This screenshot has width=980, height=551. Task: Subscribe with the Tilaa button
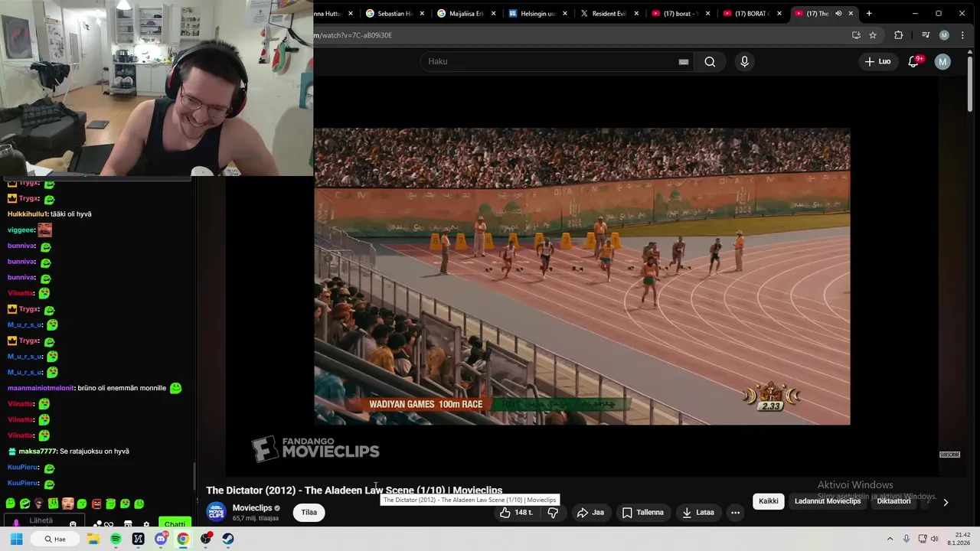pos(309,513)
